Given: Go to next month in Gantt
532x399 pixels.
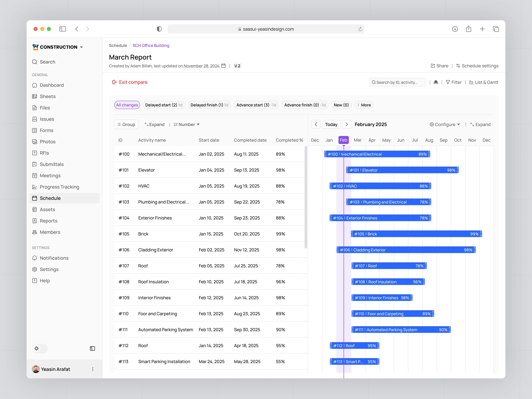Looking at the screenshot, I should click(x=347, y=124).
